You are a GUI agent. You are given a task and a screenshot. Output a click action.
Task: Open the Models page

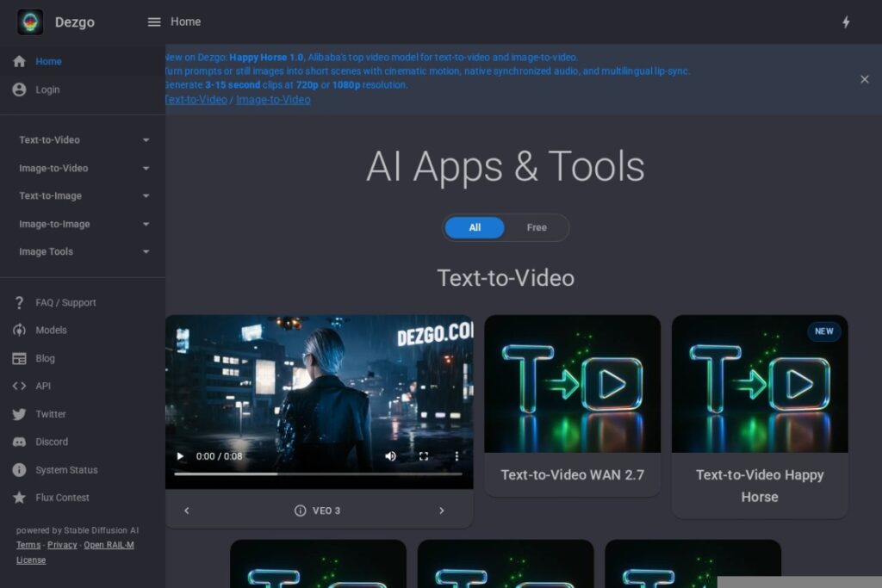pos(83,330)
